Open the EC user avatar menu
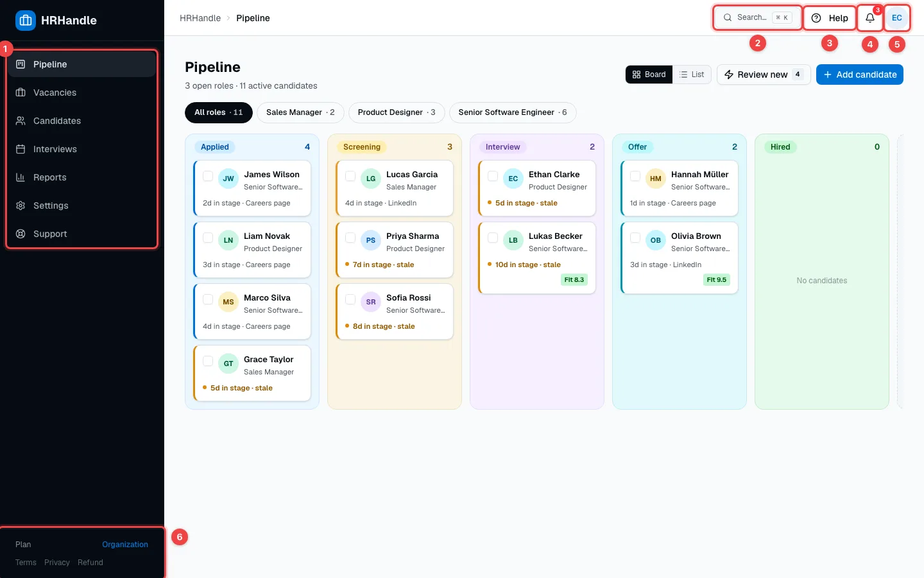The width and height of the screenshot is (924, 578). pyautogui.click(x=897, y=18)
